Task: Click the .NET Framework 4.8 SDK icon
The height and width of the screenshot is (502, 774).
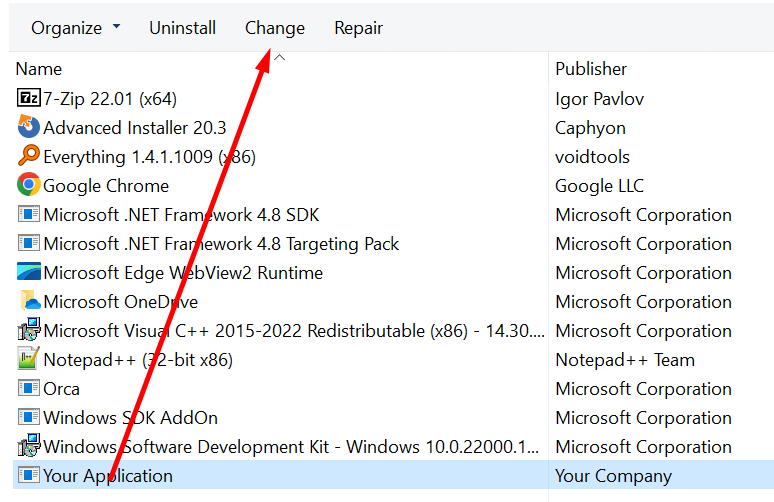Action: [29, 214]
